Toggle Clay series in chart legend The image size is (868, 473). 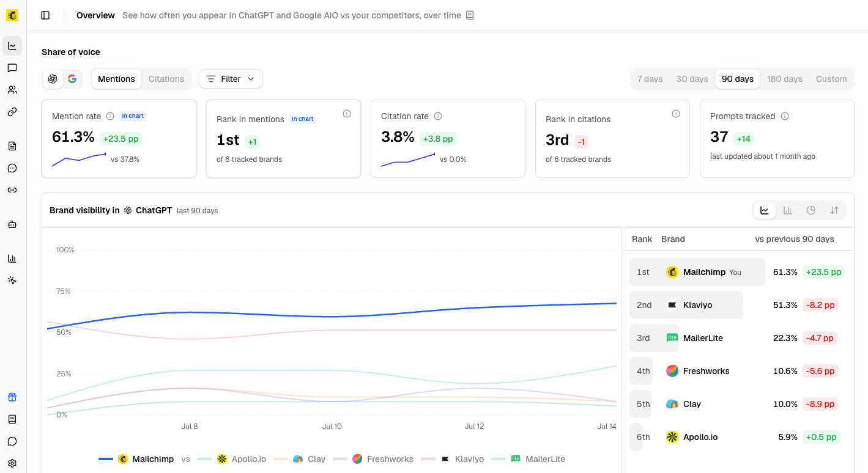299,459
